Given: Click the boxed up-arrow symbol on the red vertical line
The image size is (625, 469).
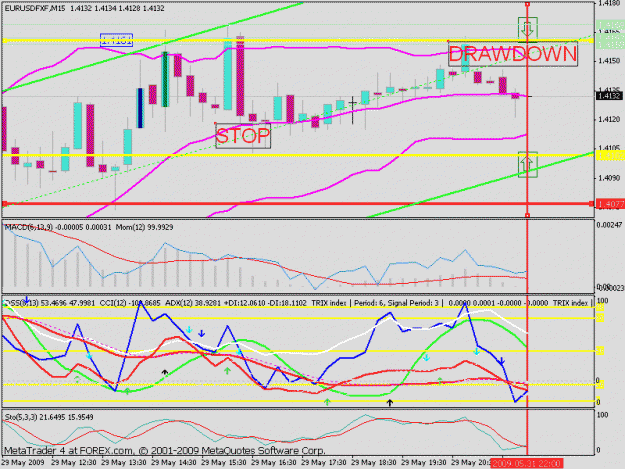Looking at the screenshot, I should click(x=528, y=165).
